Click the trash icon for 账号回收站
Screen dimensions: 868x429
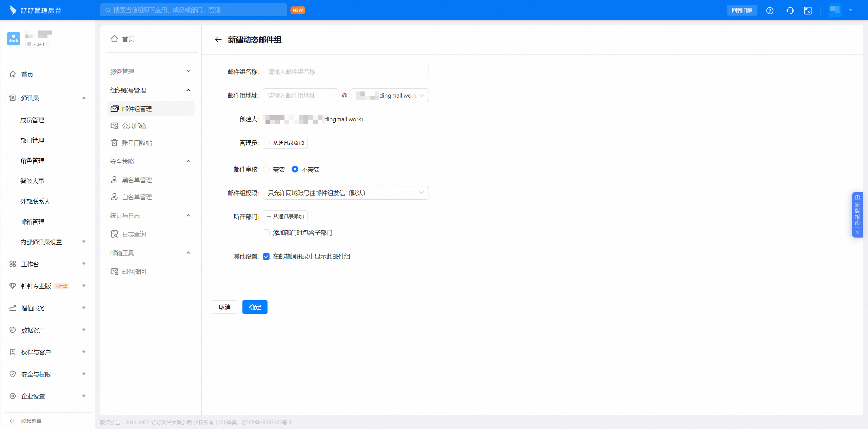(x=115, y=143)
